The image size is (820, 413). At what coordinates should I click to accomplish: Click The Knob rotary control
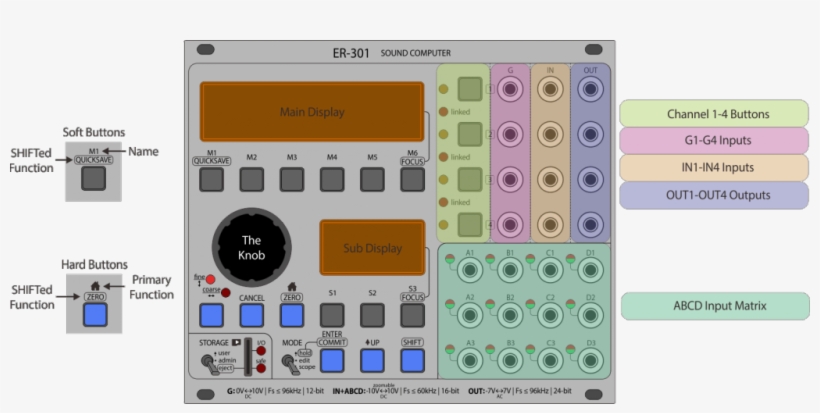pyautogui.click(x=251, y=245)
